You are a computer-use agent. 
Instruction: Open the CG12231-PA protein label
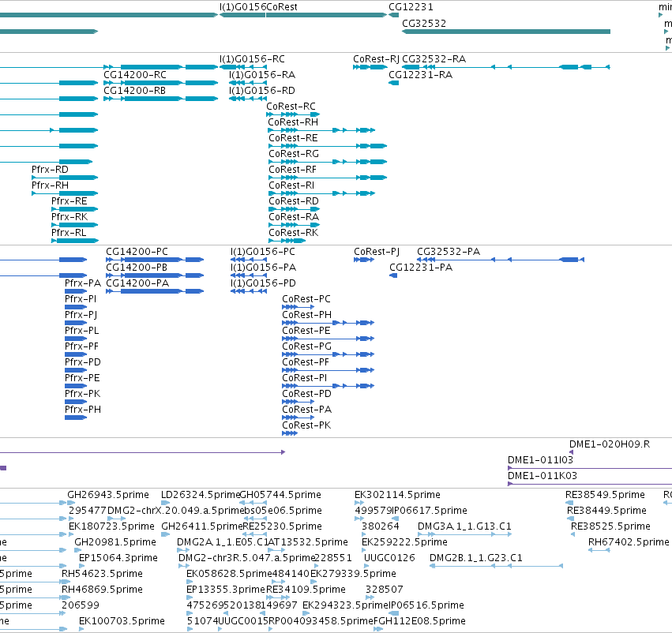point(421,268)
